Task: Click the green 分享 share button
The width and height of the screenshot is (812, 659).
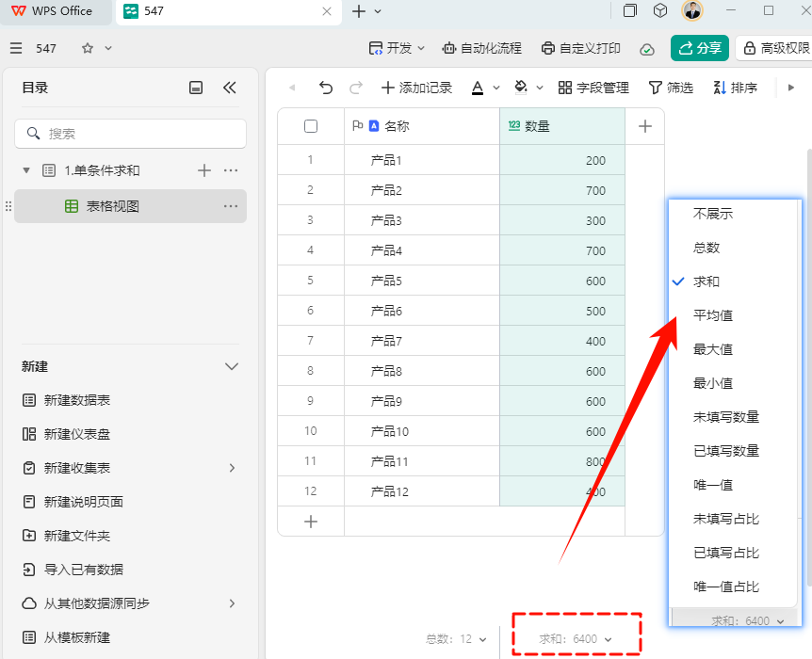Action: pos(700,48)
